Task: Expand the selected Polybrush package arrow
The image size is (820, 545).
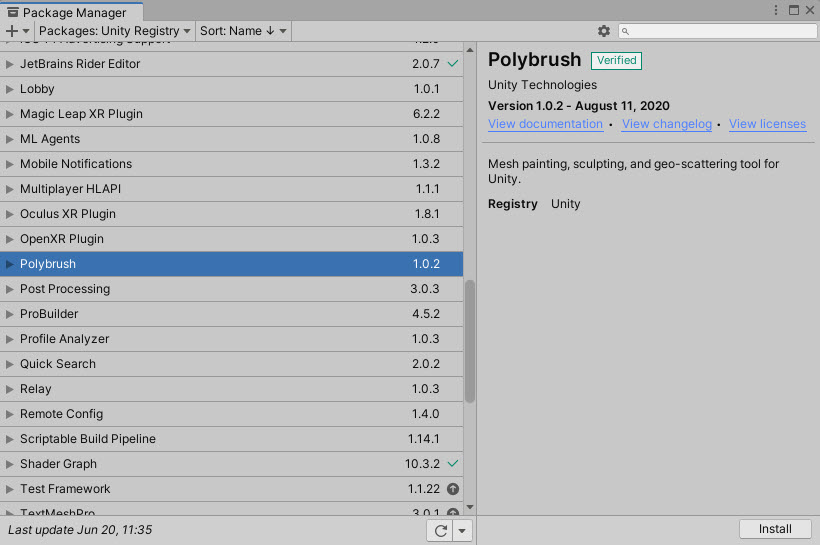Action: (x=9, y=264)
